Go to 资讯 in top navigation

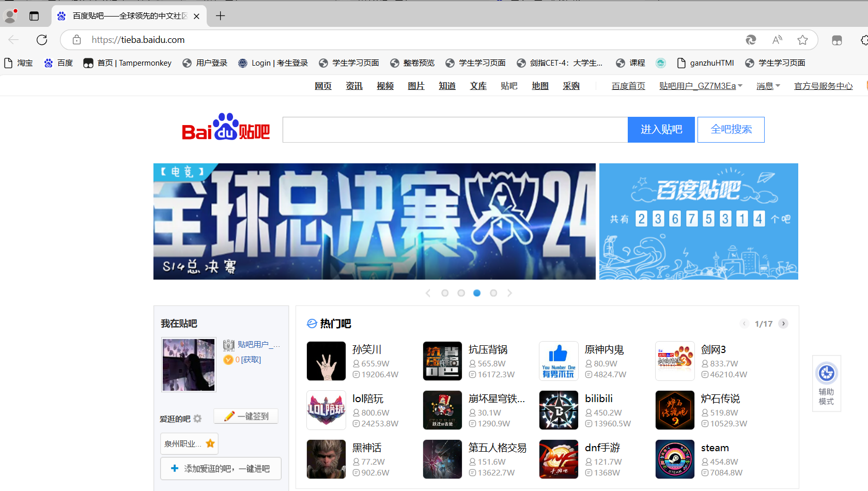tap(354, 86)
